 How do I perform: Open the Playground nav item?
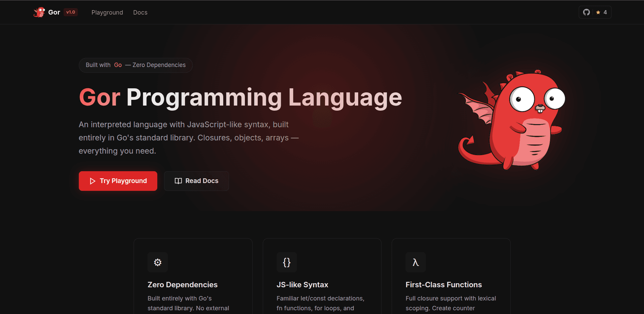(x=107, y=12)
